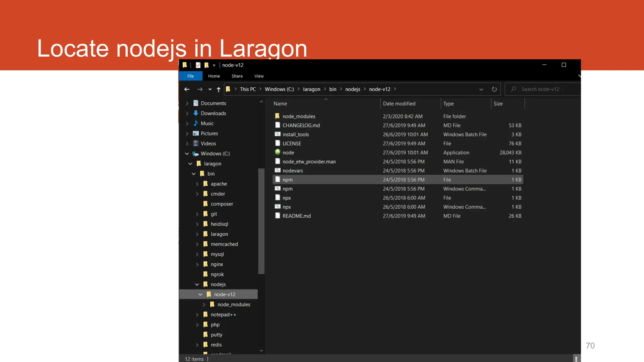Click the Search node-v12 field
The width and height of the screenshot is (644, 362).
(543, 89)
